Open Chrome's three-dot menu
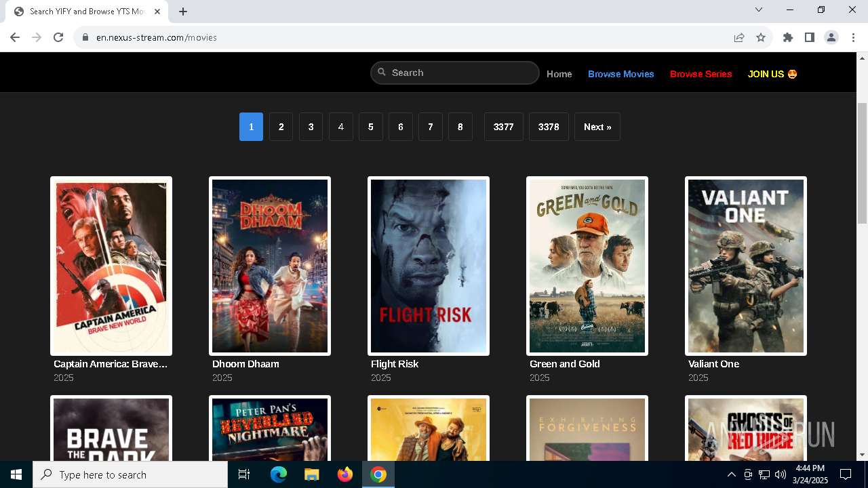Viewport: 868px width, 488px height. click(853, 37)
